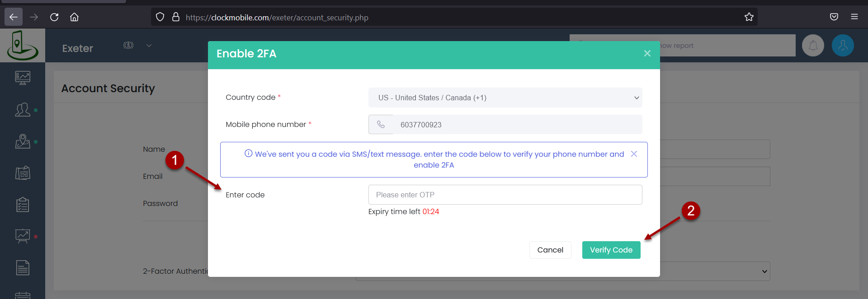The width and height of the screenshot is (868, 299).
Task: Dismiss the SMS code info message
Action: tap(634, 154)
